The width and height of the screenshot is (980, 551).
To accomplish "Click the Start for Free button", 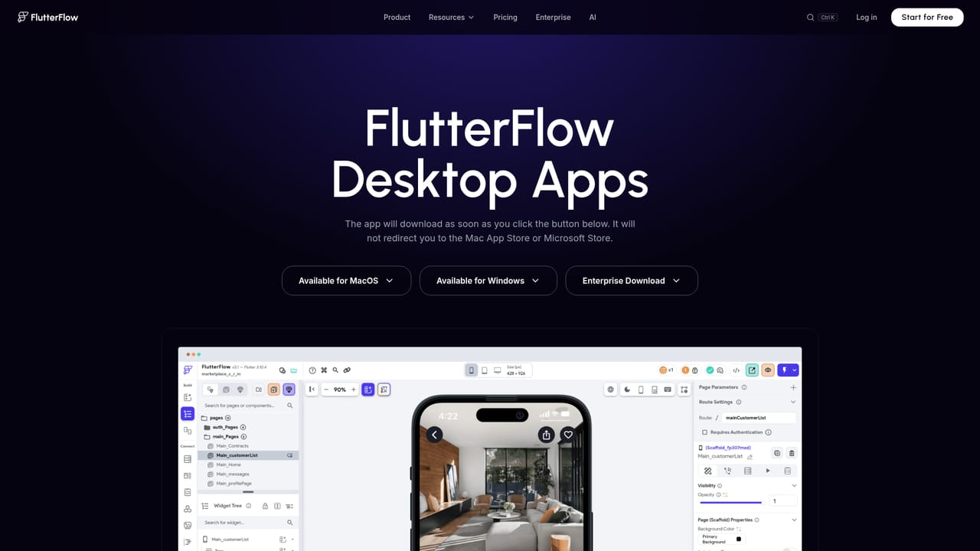I will pos(927,17).
